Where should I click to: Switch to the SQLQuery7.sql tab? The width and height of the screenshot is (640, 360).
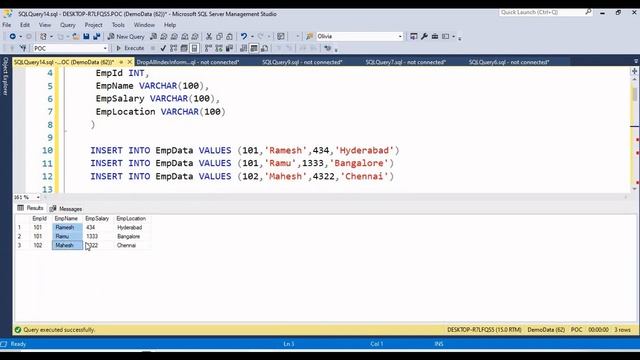pyautogui.click(x=405, y=62)
